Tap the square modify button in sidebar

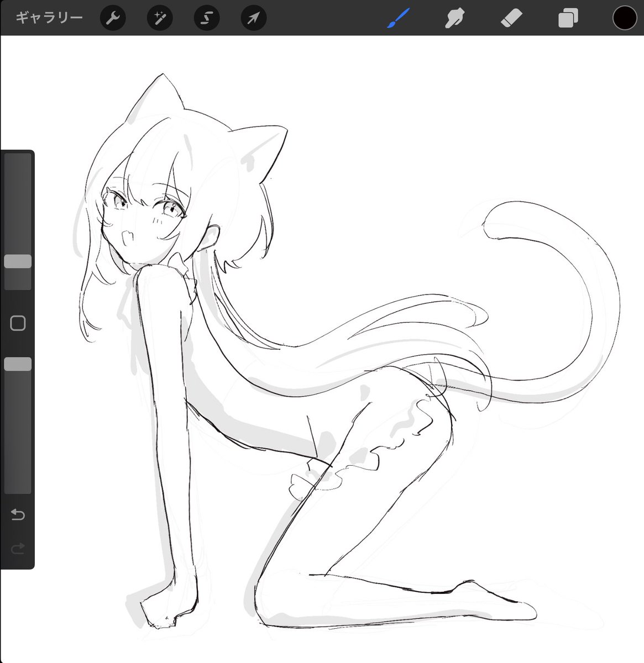tap(18, 323)
